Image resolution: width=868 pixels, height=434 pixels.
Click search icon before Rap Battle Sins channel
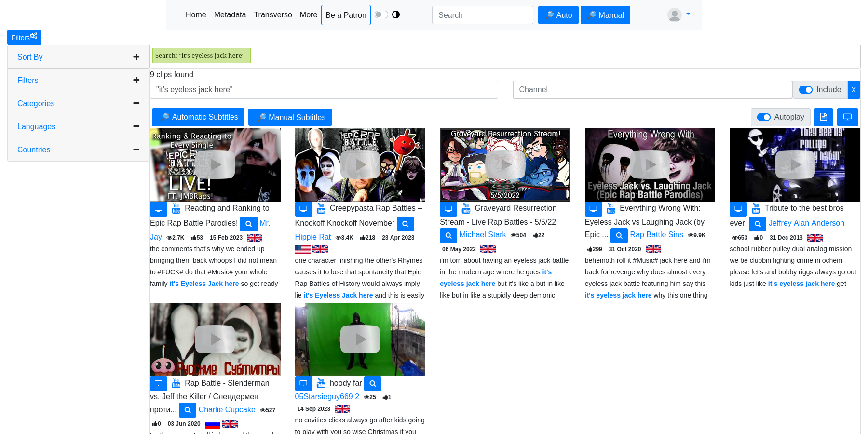click(x=619, y=235)
